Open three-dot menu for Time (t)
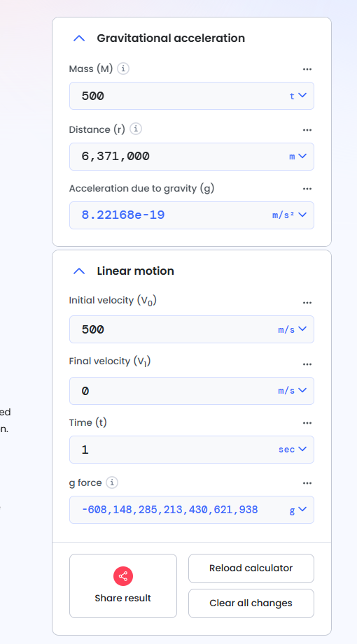Image resolution: width=357 pixels, height=644 pixels. (307, 422)
